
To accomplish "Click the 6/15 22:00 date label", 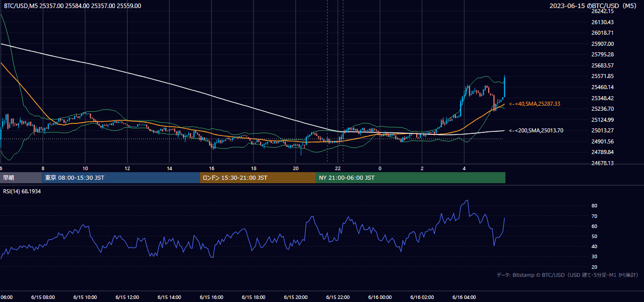I will [338, 297].
